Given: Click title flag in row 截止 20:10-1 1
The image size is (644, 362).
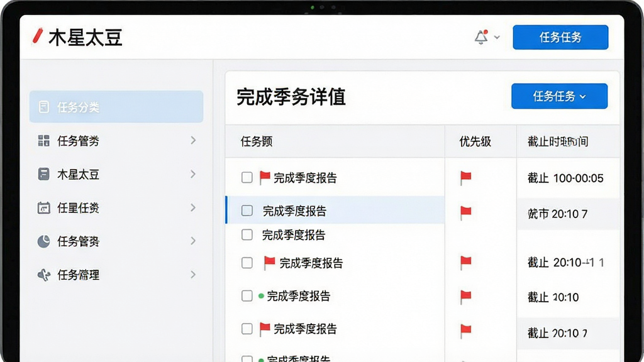Looking at the screenshot, I should (x=269, y=263).
